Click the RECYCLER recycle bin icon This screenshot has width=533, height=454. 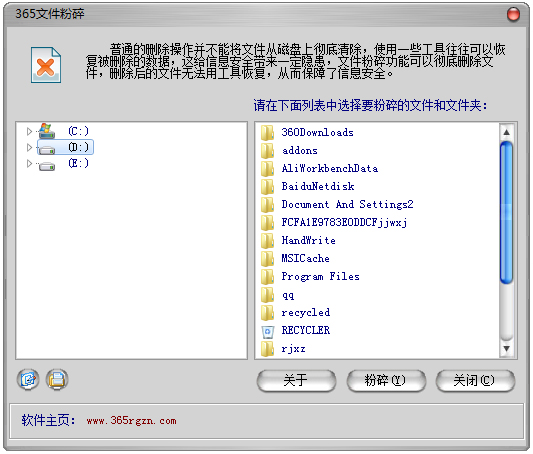tap(268, 332)
